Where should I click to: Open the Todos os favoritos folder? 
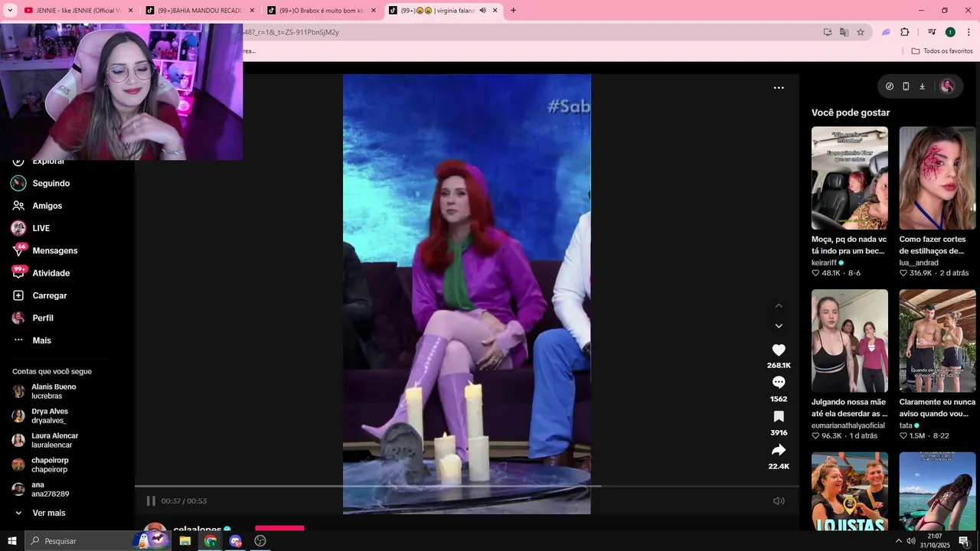(942, 51)
